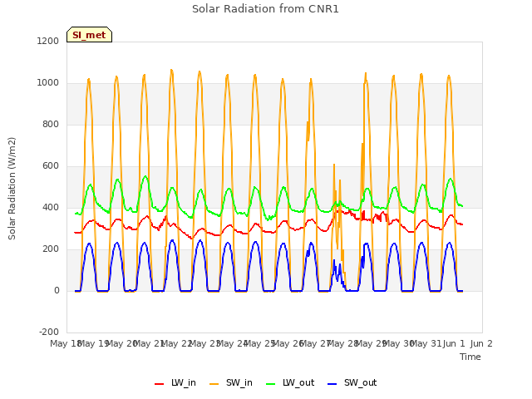
Task: Click the 800 y-axis tick label
Action: (51, 124)
